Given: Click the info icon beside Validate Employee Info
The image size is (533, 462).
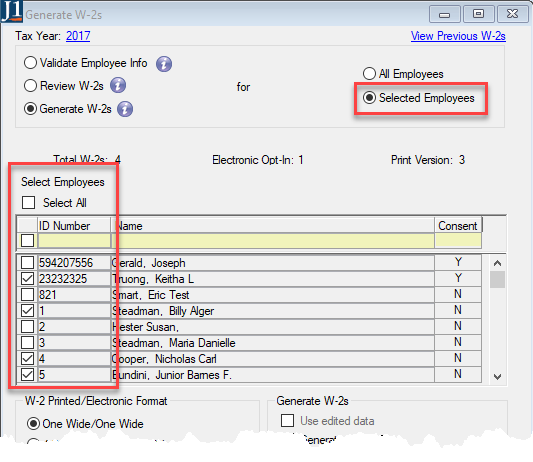Looking at the screenshot, I should [164, 64].
